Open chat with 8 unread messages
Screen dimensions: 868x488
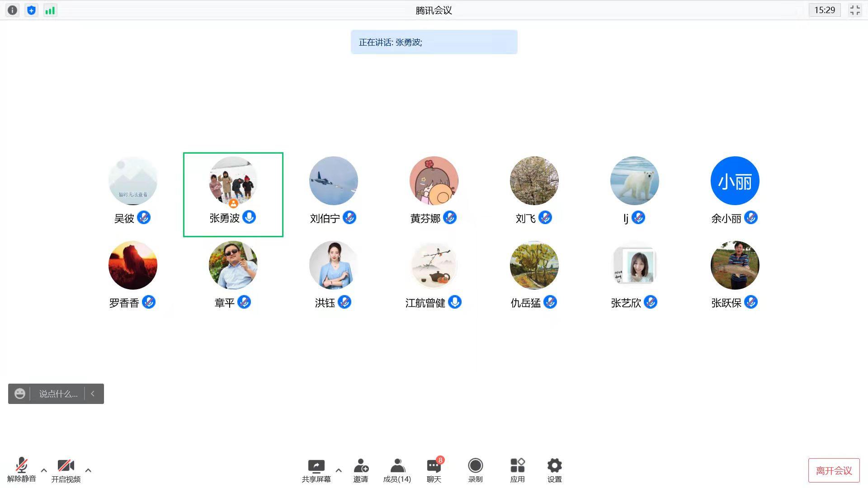click(434, 470)
